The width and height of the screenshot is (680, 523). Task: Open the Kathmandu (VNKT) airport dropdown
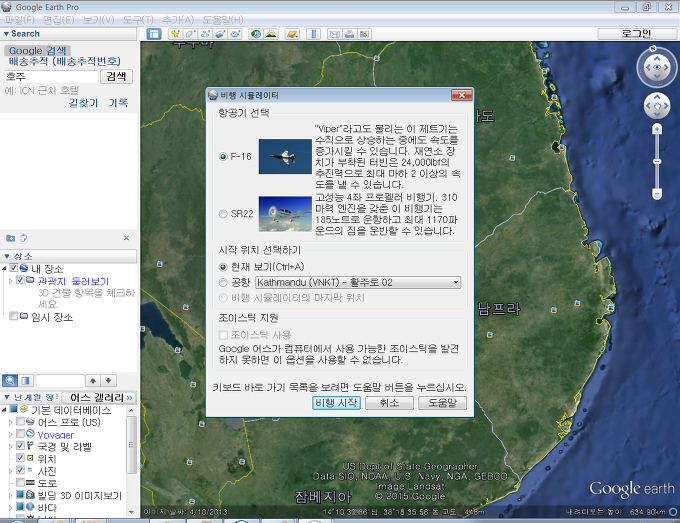[358, 282]
